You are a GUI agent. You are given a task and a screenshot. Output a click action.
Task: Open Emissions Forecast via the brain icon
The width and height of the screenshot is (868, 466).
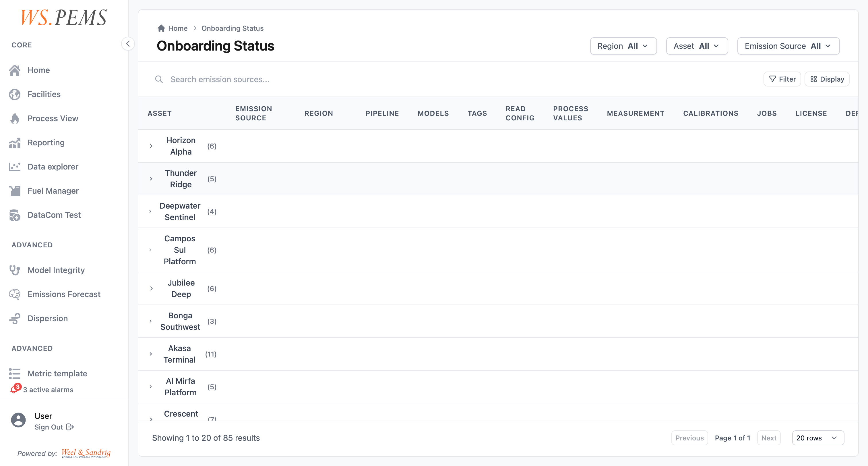(15, 294)
